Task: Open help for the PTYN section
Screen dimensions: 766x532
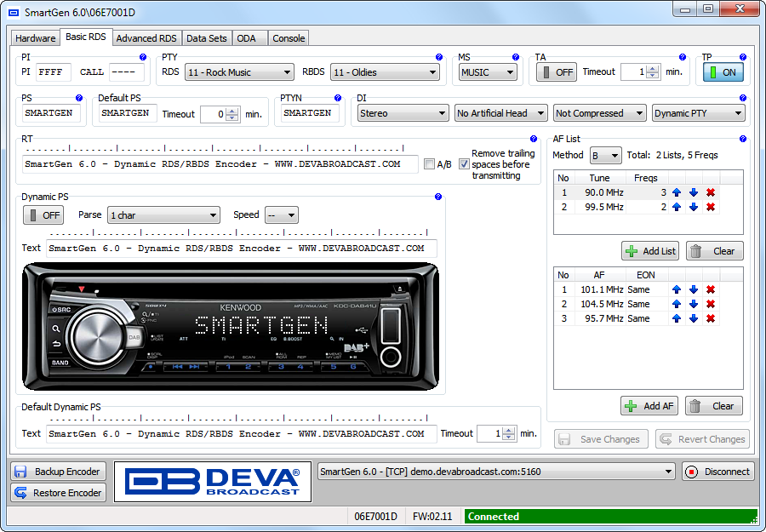Action: pos(337,98)
